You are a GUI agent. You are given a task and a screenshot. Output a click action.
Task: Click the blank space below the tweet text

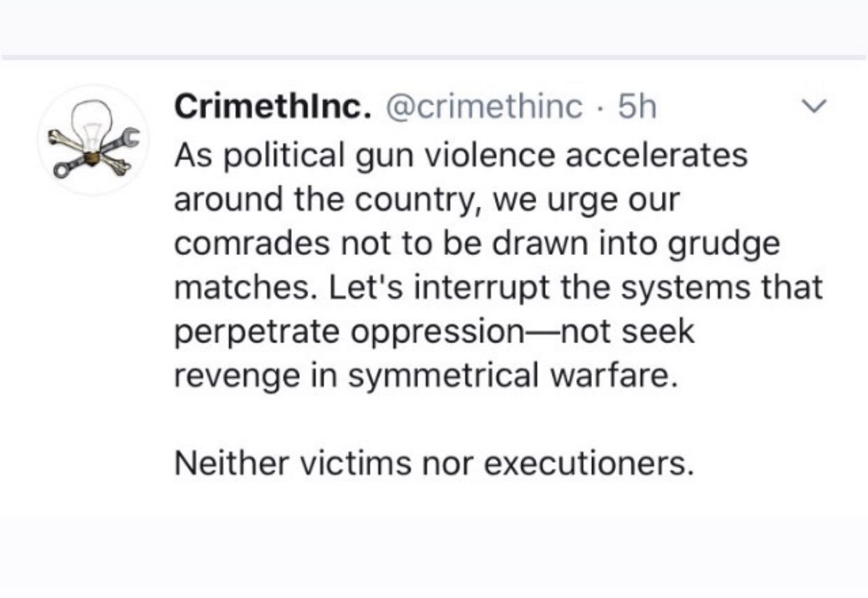click(434, 552)
